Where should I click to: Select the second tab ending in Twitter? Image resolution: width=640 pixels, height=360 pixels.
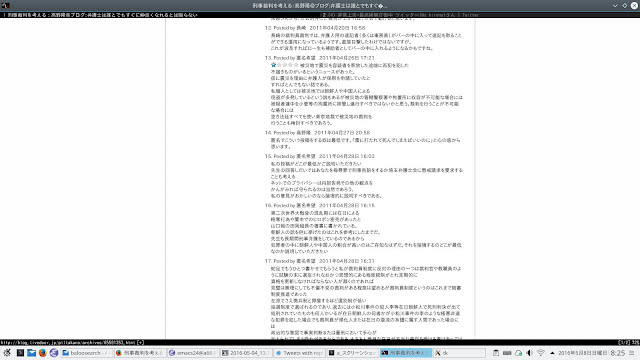[400, 15]
